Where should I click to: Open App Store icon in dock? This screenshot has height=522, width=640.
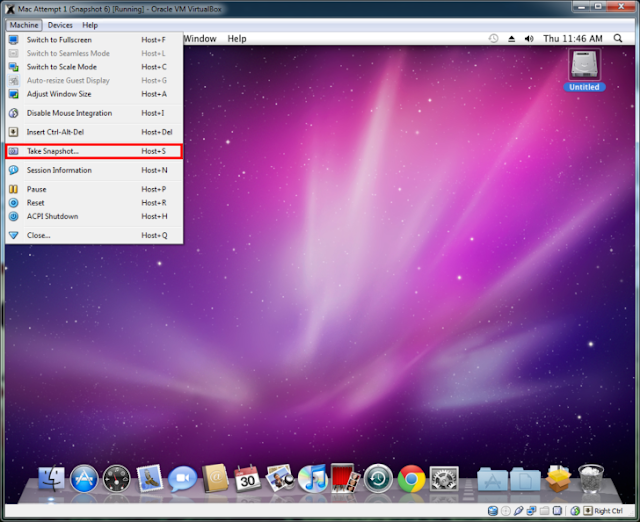(84, 479)
